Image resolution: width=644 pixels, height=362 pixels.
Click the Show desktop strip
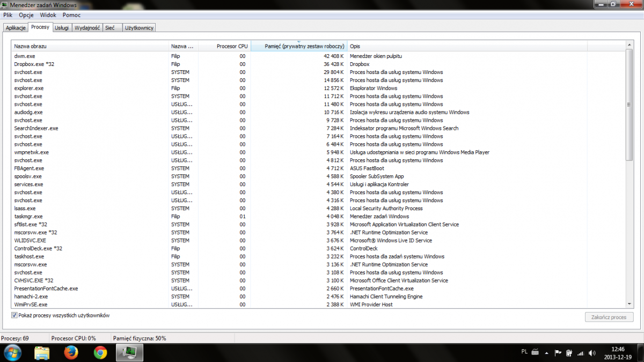[x=640, y=352]
